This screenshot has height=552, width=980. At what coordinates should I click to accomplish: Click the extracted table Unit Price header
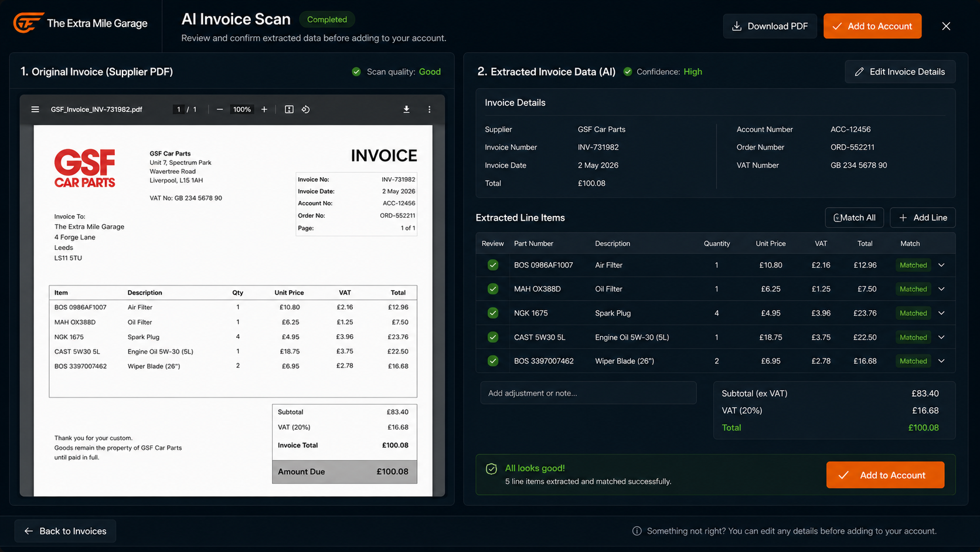coord(771,243)
